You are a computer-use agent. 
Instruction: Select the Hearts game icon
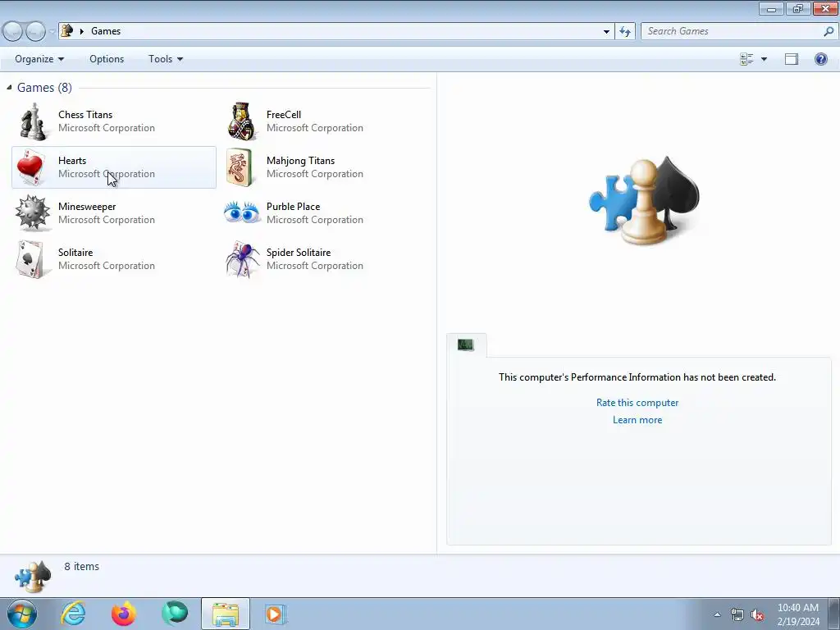[31, 167]
